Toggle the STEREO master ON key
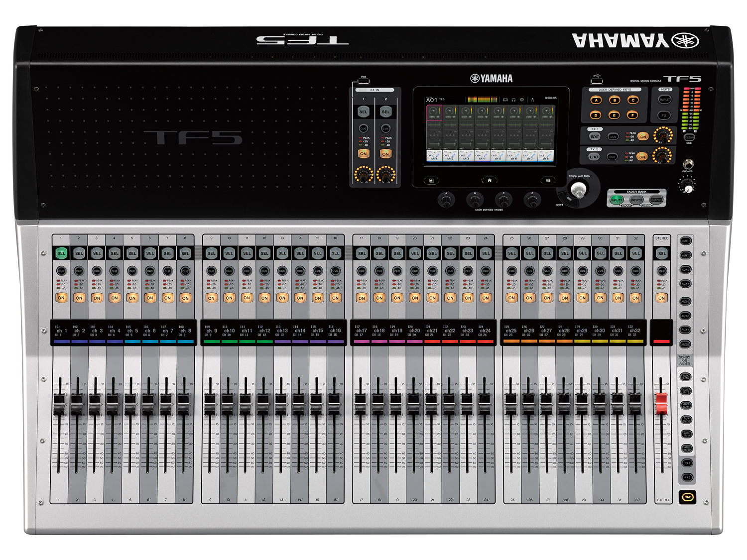Viewport: 747px width, 560px height. [x=662, y=298]
